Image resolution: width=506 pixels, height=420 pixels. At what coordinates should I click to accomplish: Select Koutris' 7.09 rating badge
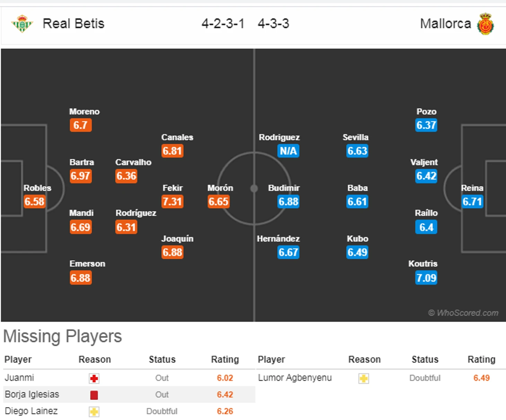pos(426,278)
